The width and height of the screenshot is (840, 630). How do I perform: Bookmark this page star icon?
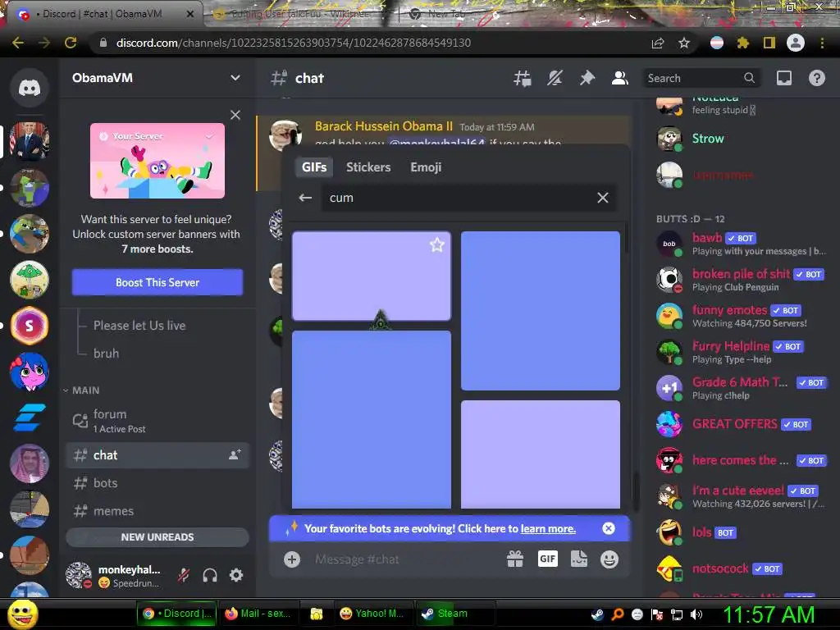tap(683, 43)
